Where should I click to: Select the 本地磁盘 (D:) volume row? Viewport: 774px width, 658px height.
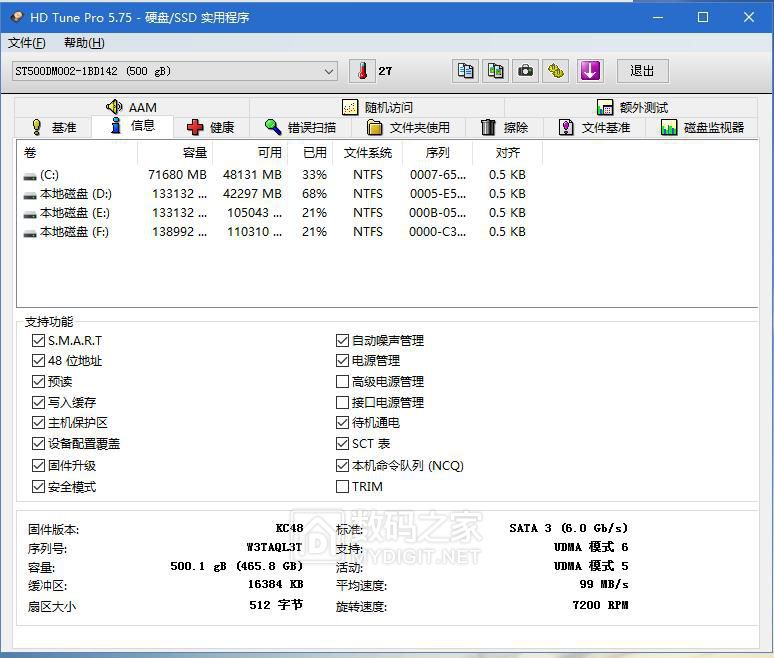(x=75, y=194)
